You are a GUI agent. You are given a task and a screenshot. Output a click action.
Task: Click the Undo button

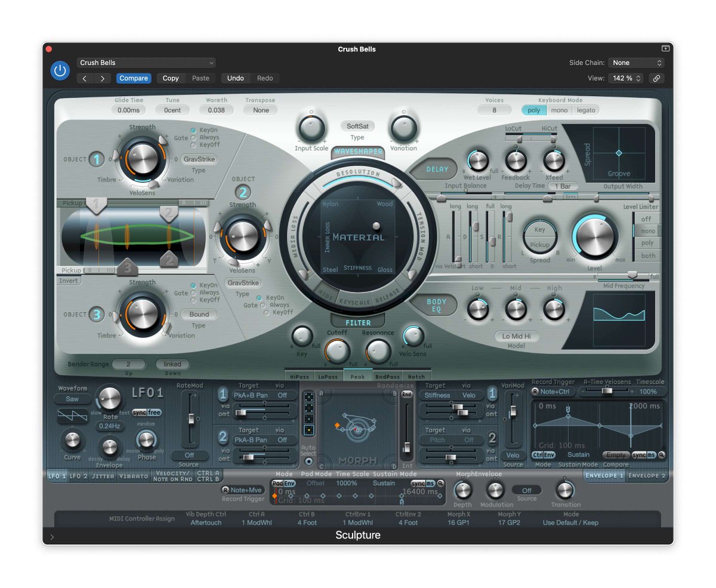[x=236, y=78]
